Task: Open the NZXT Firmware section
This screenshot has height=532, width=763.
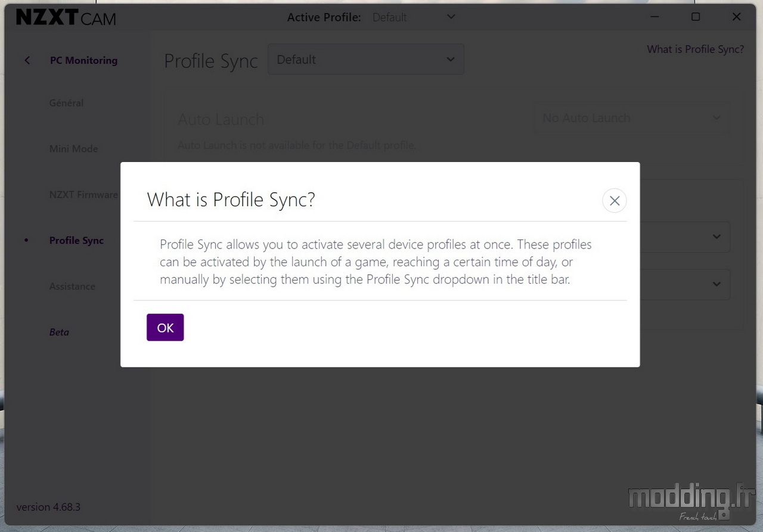Action: click(x=83, y=195)
